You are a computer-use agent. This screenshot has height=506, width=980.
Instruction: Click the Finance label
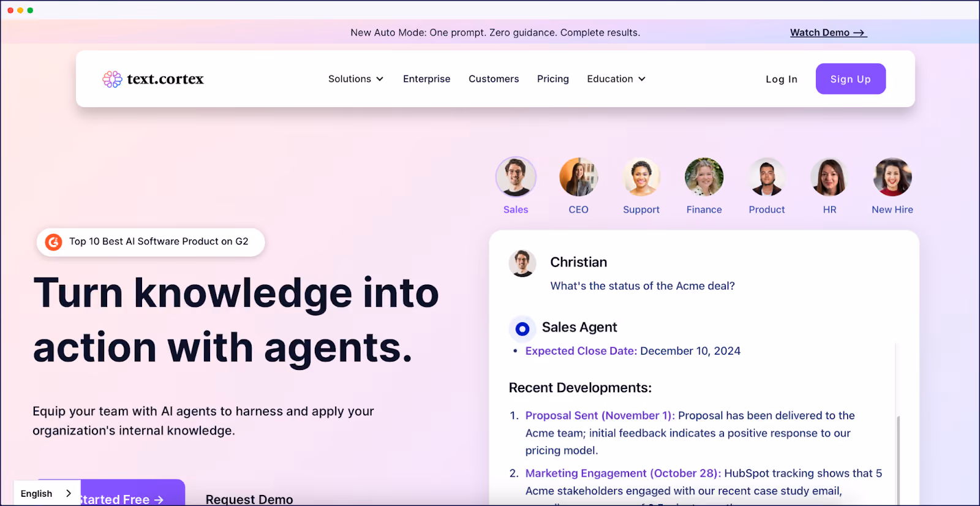[704, 210]
